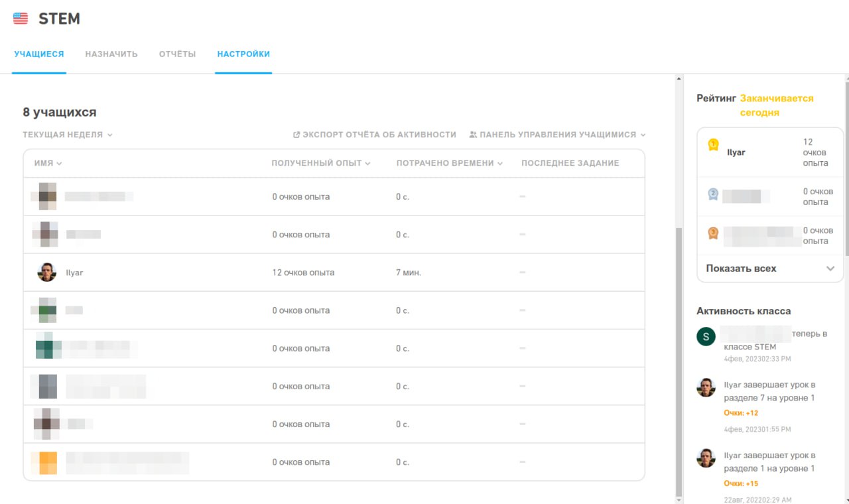The width and height of the screenshot is (849, 504).
Task: Click Экспорт отчёта об активности link
Action: (x=379, y=135)
